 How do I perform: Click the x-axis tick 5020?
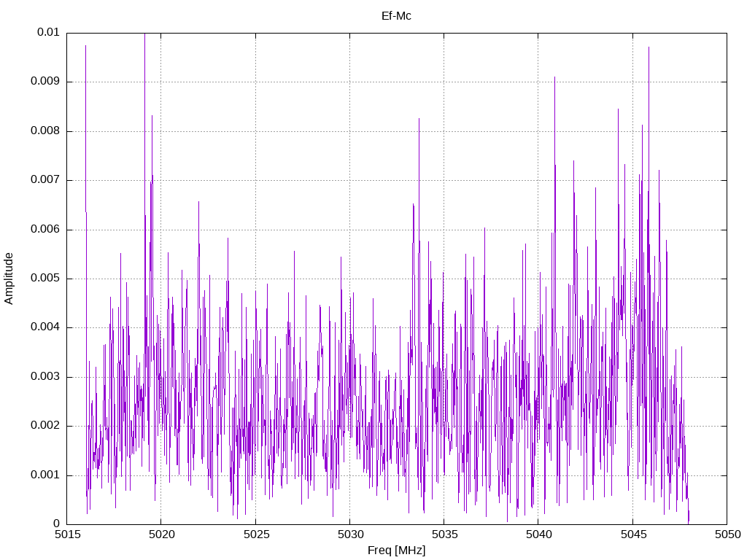pyautogui.click(x=162, y=534)
